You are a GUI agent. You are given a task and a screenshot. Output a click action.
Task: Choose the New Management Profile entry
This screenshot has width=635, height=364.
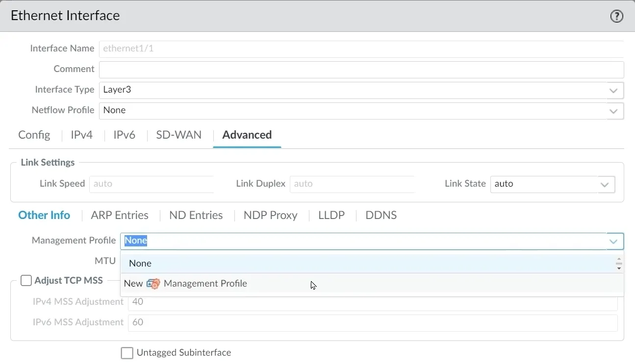205,284
